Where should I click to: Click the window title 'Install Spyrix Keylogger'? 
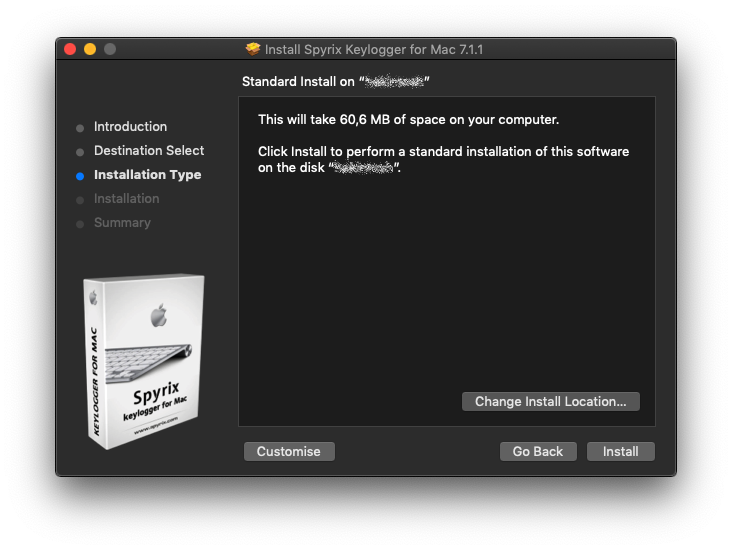point(374,49)
